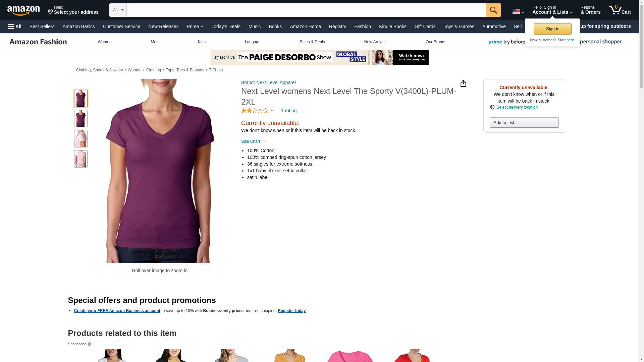Click the Amazon logo
The width and height of the screenshot is (644, 362).
click(23, 10)
